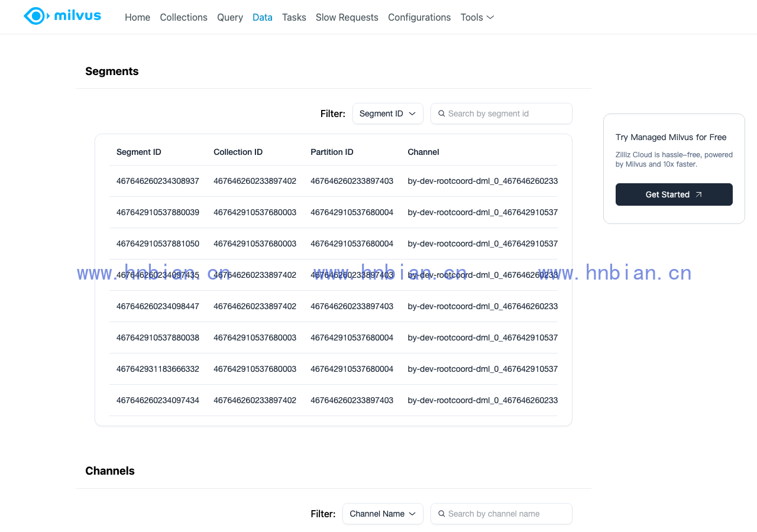Click the Collection ID column header
This screenshot has width=757, height=532.
238,152
